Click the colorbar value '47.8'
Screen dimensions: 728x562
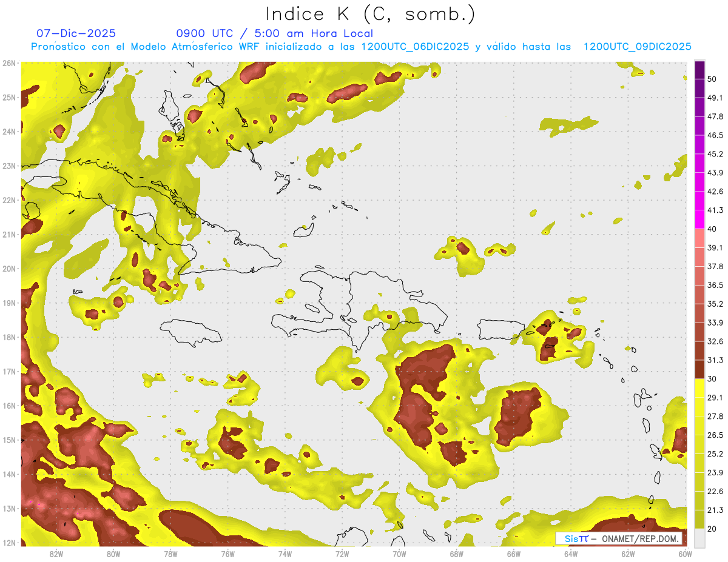[716, 116]
